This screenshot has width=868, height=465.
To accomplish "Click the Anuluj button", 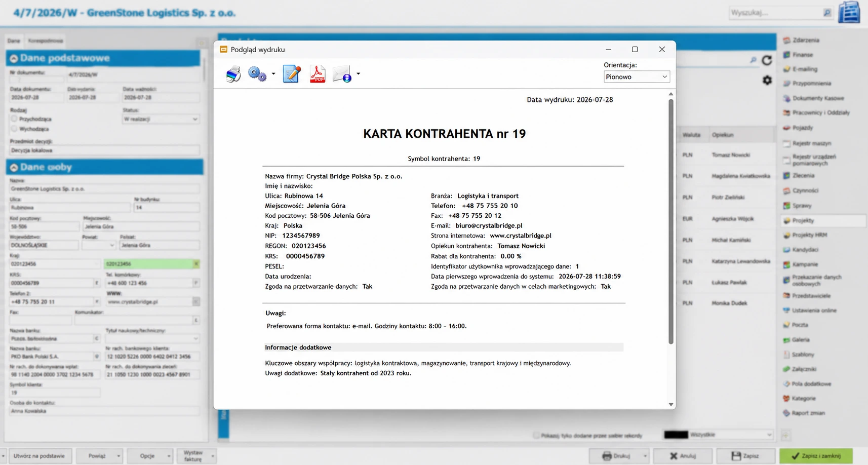I will 683,456.
